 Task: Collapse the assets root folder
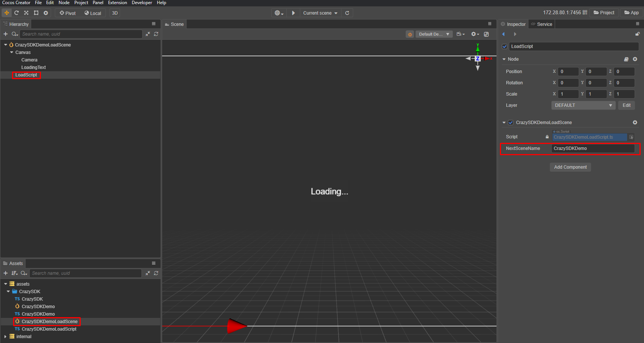6,284
